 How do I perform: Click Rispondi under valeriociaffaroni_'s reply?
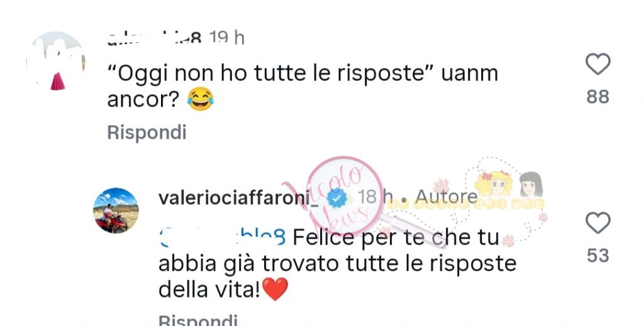pyautogui.click(x=198, y=320)
